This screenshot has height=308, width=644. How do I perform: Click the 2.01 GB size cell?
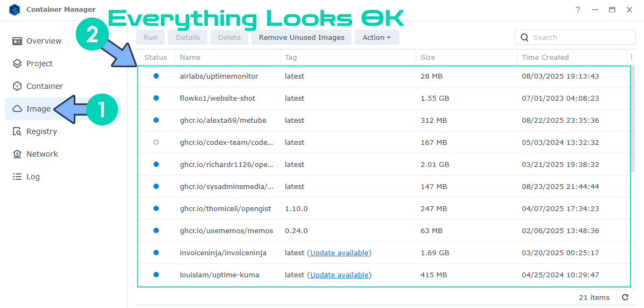point(435,164)
